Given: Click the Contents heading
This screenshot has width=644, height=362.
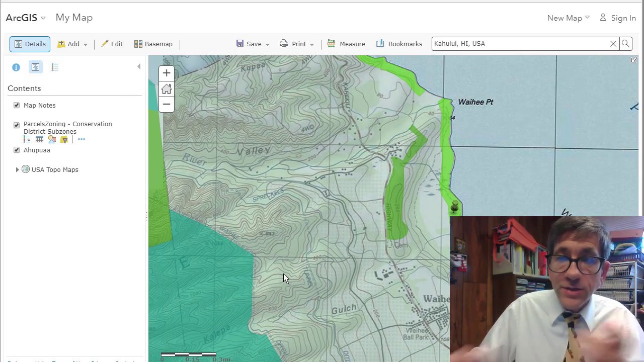Looking at the screenshot, I should [x=24, y=88].
